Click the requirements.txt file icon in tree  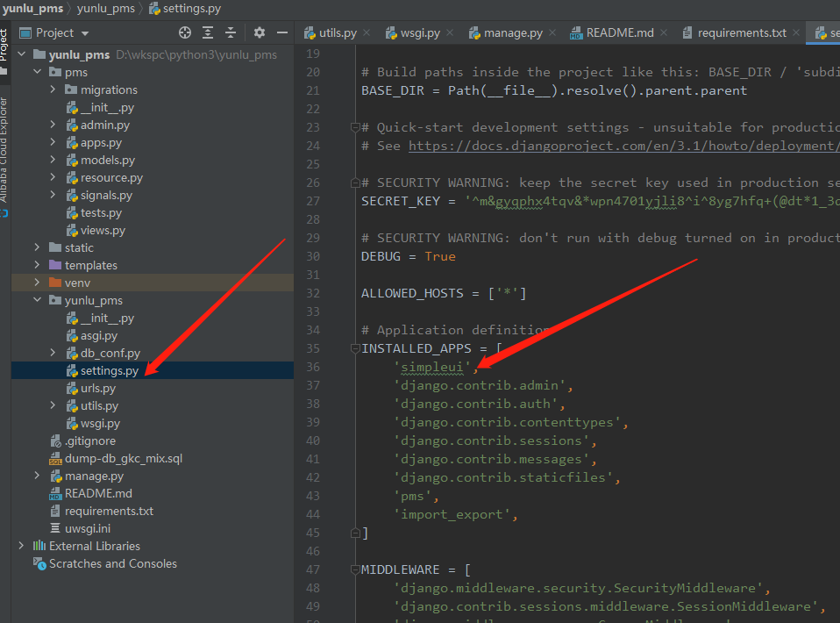[55, 511]
